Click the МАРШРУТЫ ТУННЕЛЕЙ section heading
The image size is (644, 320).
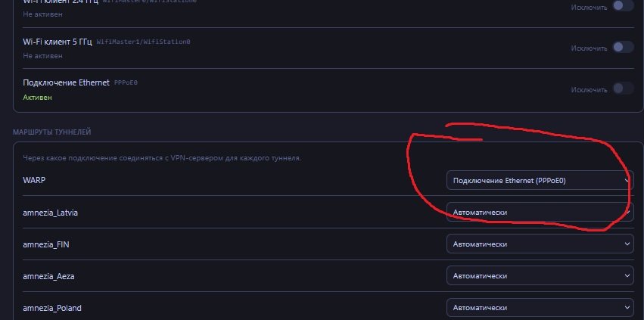pyautogui.click(x=51, y=132)
